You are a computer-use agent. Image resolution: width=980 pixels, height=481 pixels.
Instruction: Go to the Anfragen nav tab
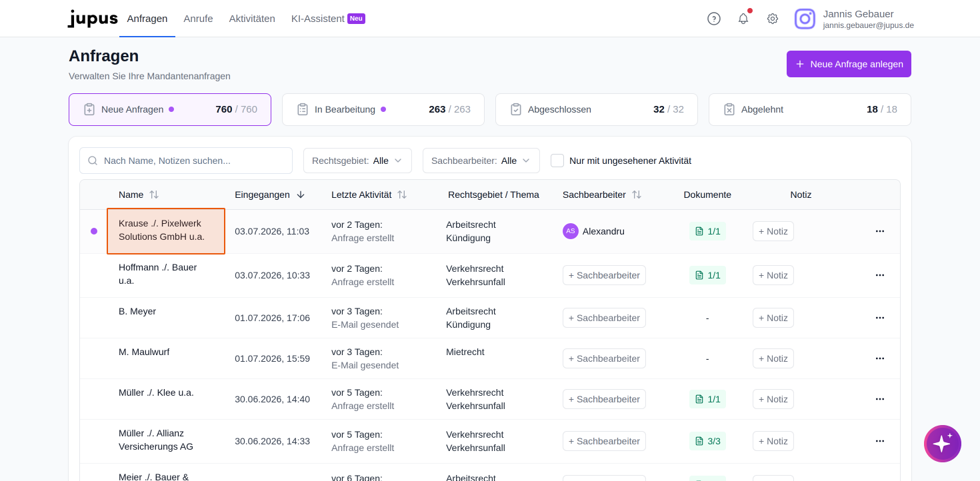[147, 19]
